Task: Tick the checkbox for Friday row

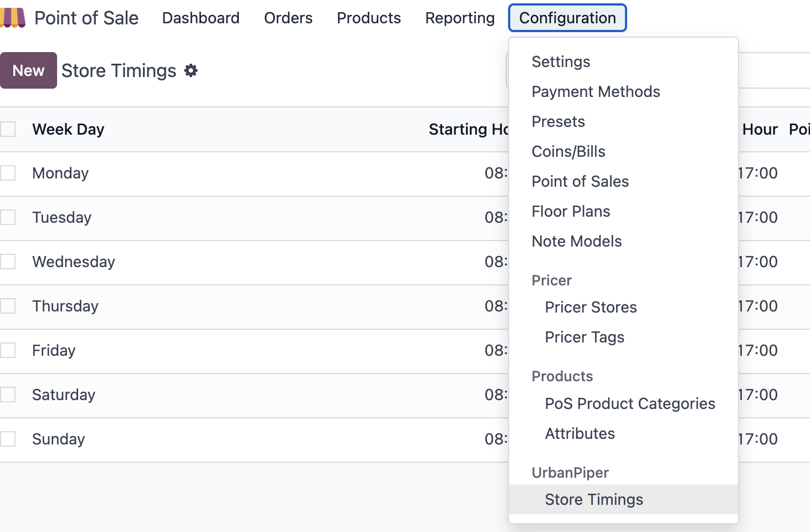Action: (x=8, y=350)
